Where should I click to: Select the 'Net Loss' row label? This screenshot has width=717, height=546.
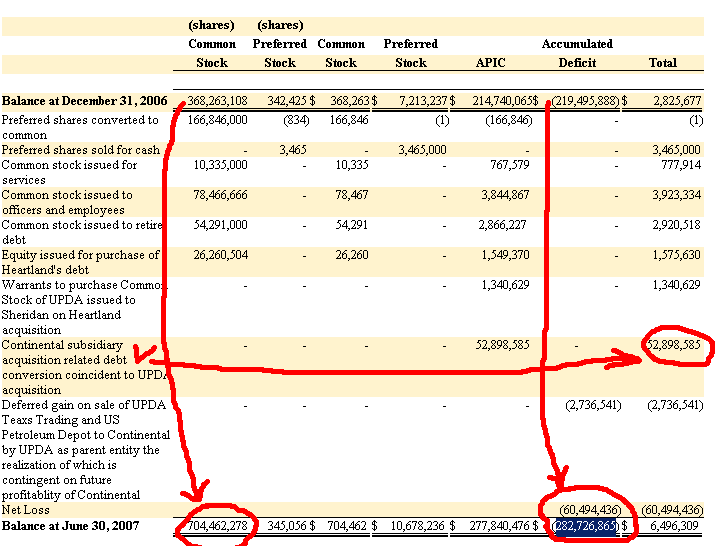pyautogui.click(x=26, y=510)
